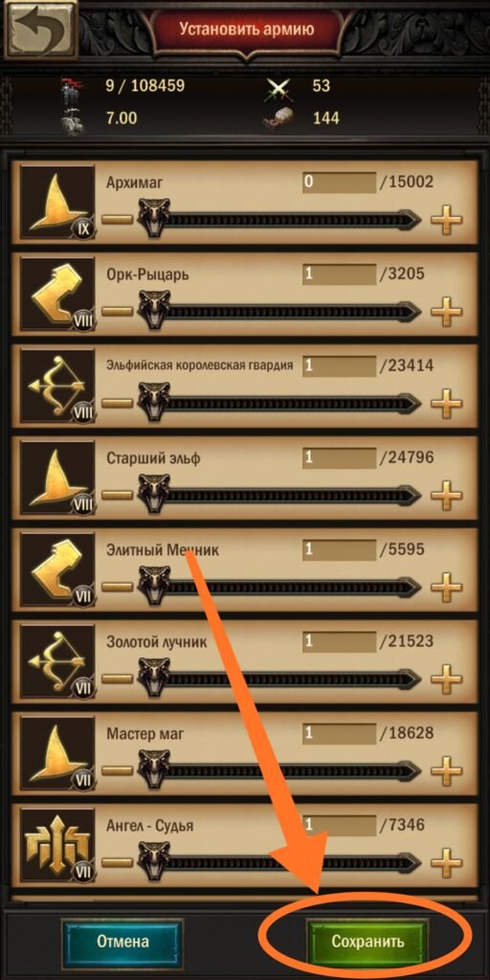Screen dimensions: 490x980
Task: Increase Архимаг count with plus icon
Action: tap(447, 220)
